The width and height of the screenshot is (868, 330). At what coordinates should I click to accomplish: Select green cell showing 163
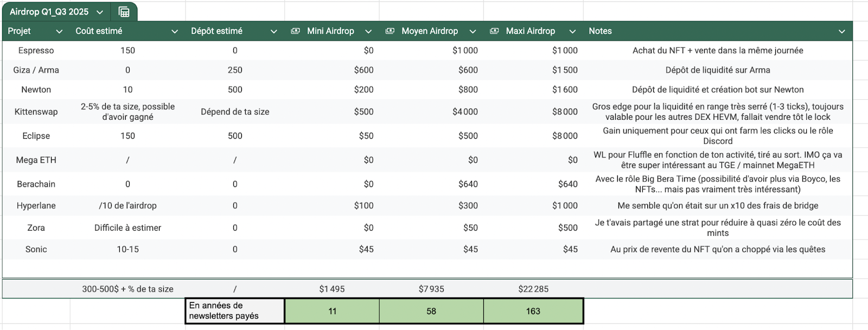[x=533, y=311]
